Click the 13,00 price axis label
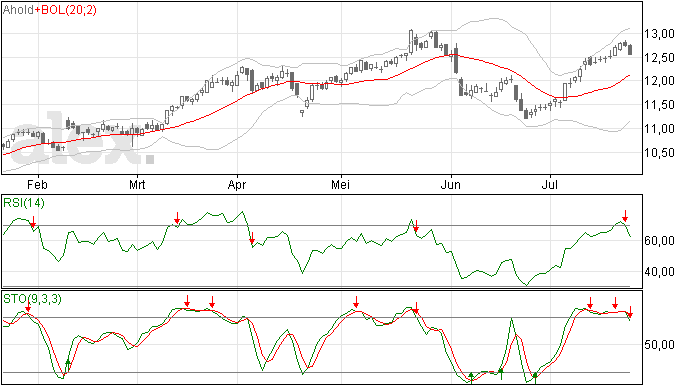This screenshot has height=387, width=690. [659, 34]
